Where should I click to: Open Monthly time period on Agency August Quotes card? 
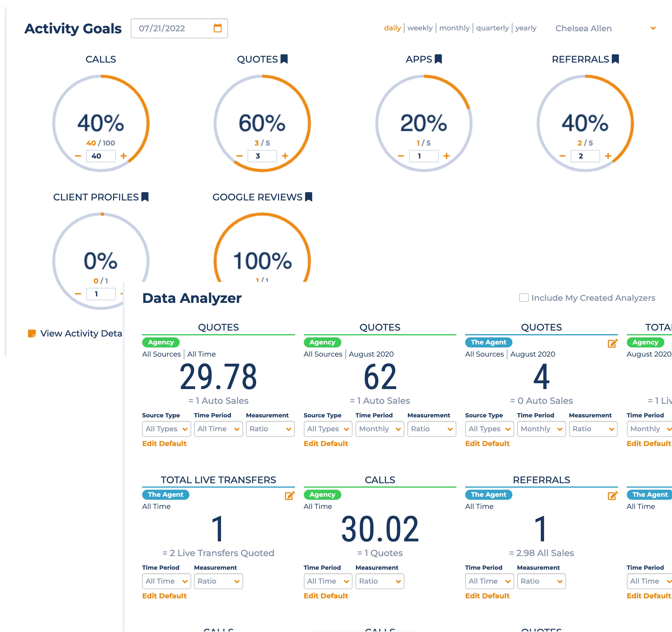[380, 429]
